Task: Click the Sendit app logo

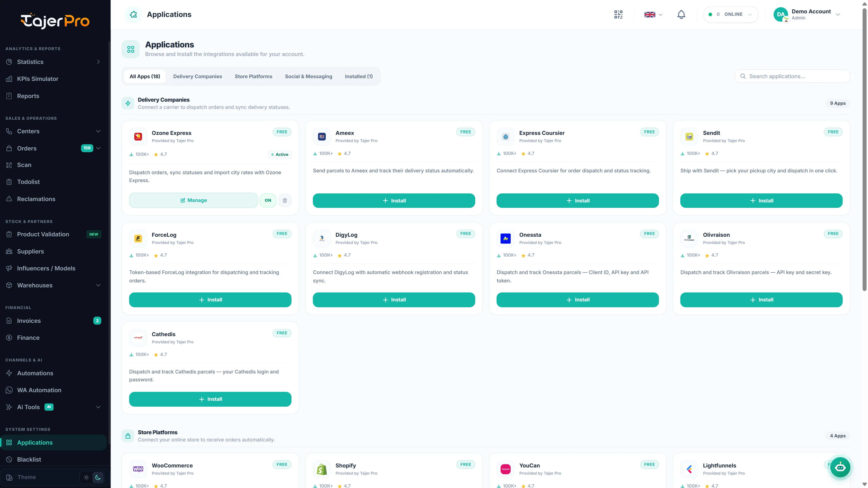Action: 689,136
